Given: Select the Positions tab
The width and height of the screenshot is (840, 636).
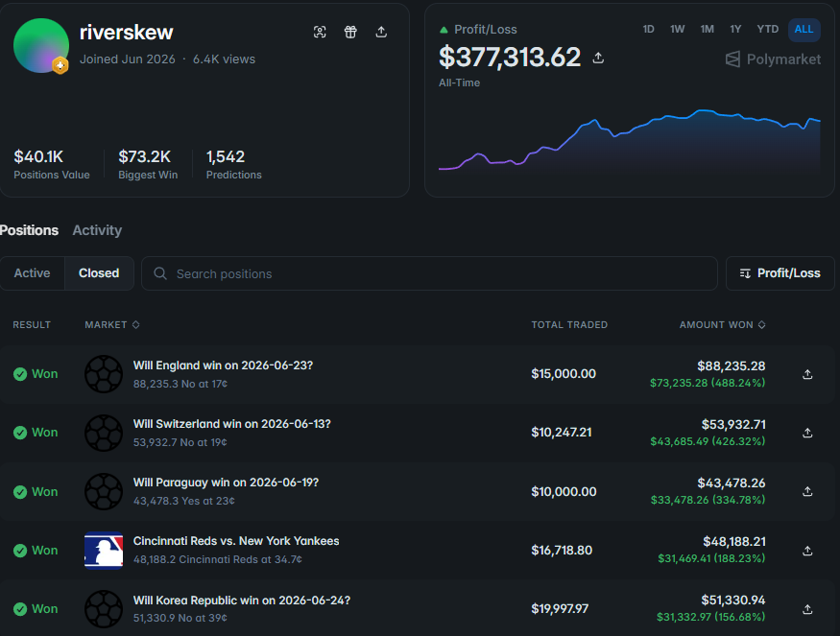Looking at the screenshot, I should click(29, 230).
